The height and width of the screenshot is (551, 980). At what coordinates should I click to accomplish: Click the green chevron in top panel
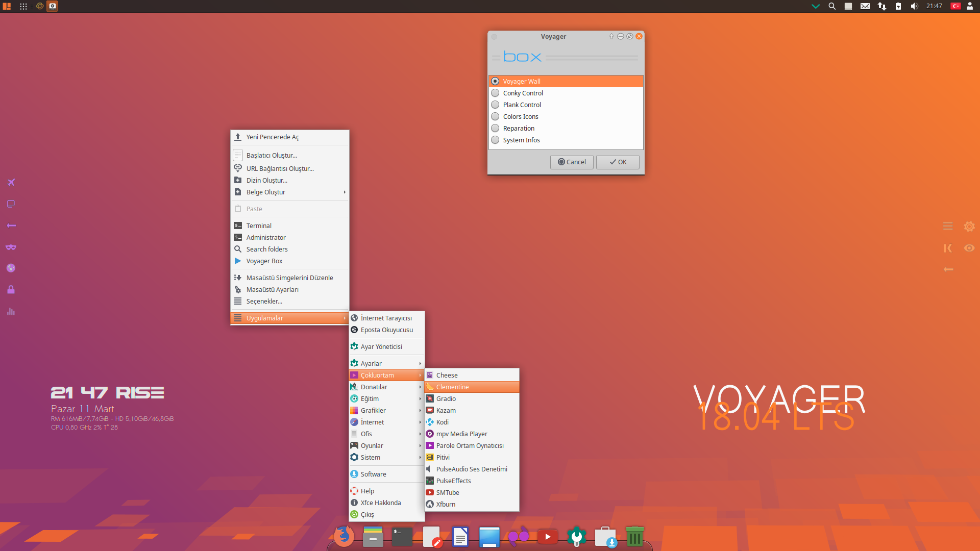click(x=816, y=6)
